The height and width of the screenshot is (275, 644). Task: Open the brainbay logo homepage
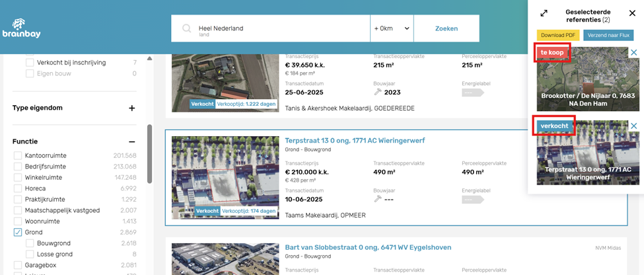click(21, 28)
